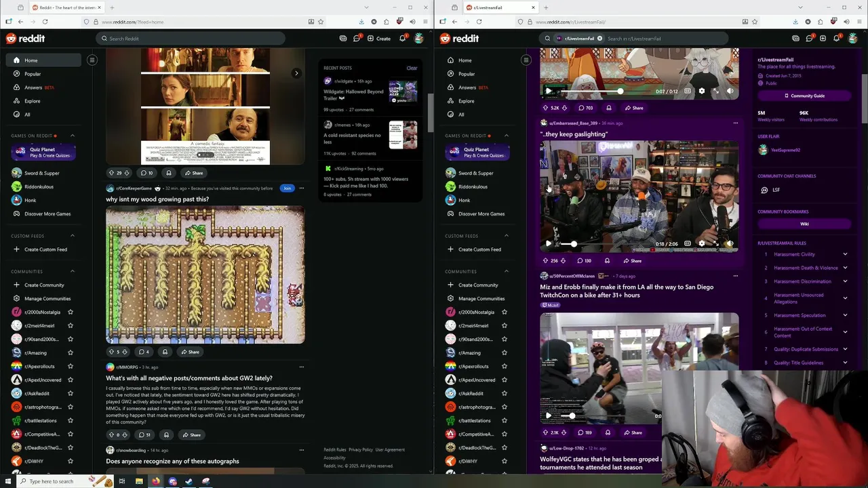Toggle mute on the gaslighting video
The image size is (868, 488).
[730, 243]
